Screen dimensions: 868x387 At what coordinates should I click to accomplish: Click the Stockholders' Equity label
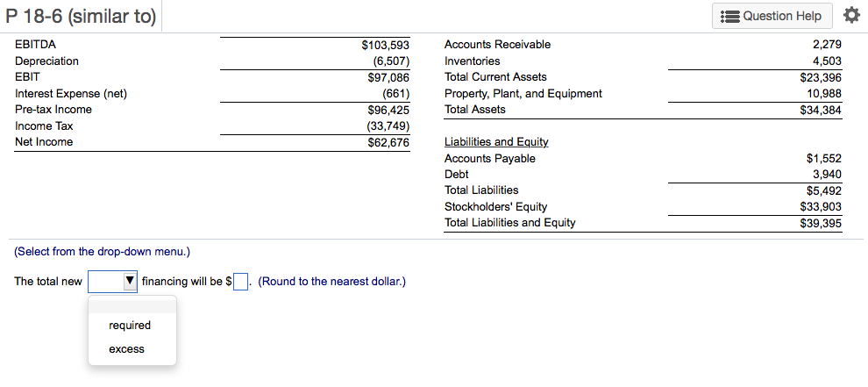pos(496,207)
